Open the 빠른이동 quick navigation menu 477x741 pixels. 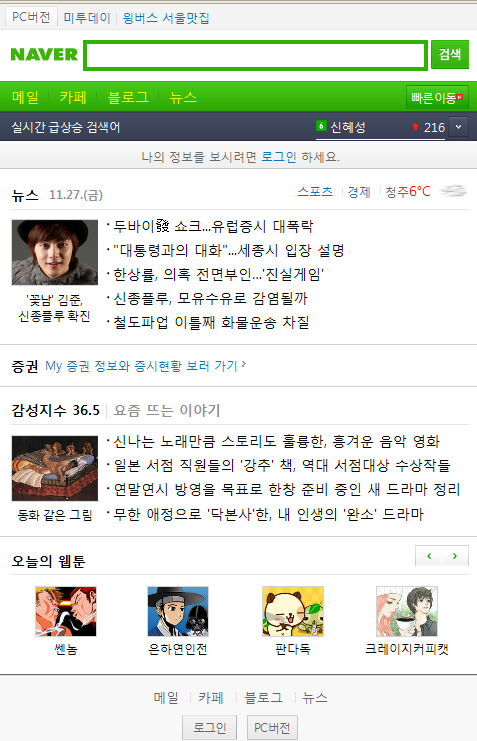pyautogui.click(x=437, y=98)
